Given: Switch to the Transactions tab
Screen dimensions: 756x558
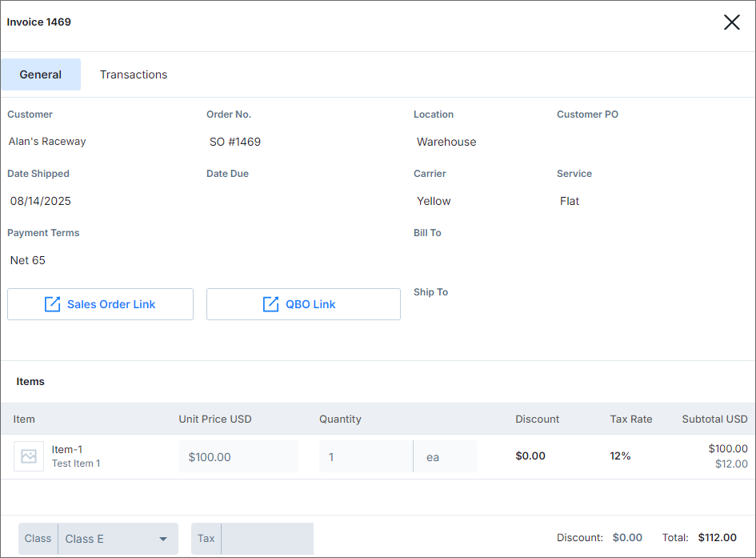Looking at the screenshot, I should point(134,74).
